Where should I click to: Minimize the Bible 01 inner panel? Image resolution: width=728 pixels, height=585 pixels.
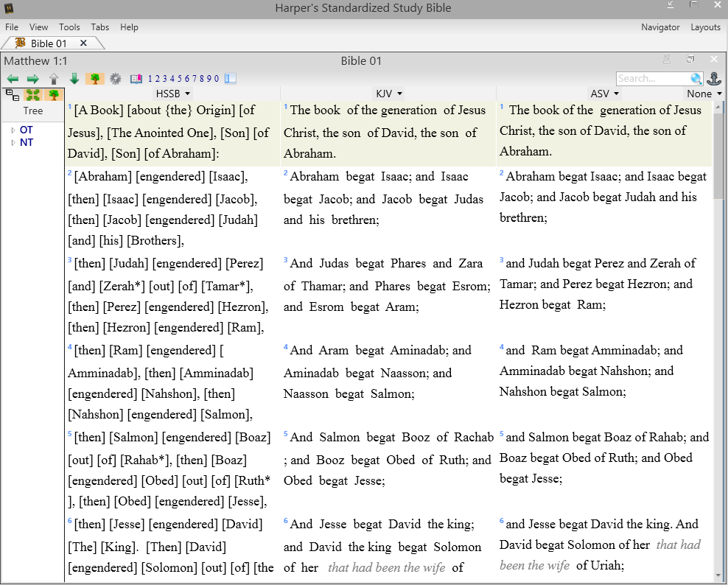[x=667, y=59]
